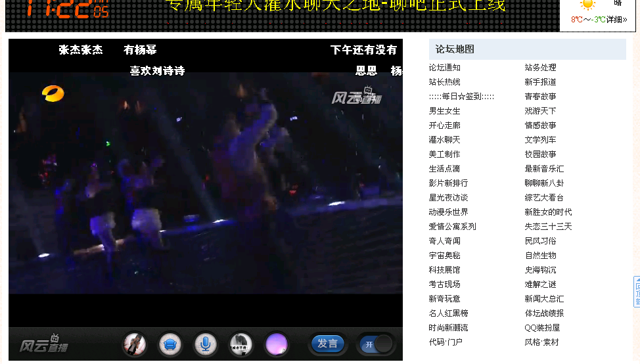This screenshot has height=364, width=640.
Task: Open the 每日☆签到 check-in link
Action: 461,97
